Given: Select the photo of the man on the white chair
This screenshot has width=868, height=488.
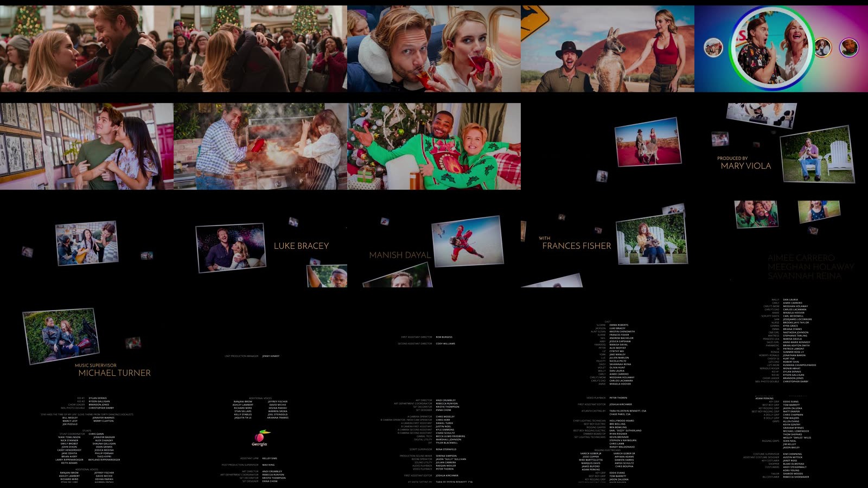Looking at the screenshot, I should tap(816, 155).
